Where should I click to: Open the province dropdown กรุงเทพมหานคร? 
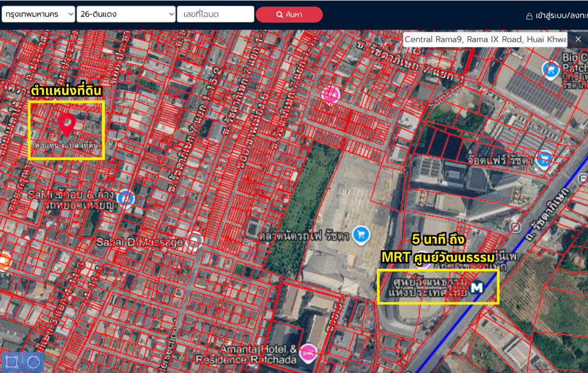click(38, 14)
